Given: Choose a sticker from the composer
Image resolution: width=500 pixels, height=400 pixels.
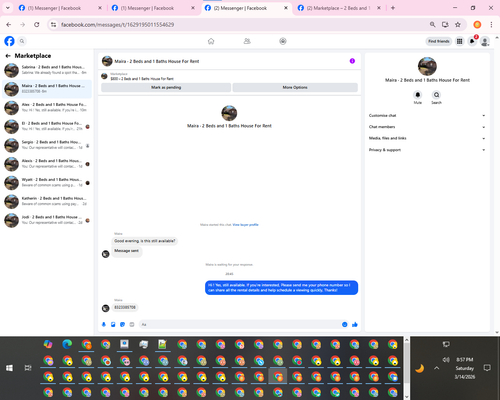Looking at the screenshot, I should click(x=123, y=324).
